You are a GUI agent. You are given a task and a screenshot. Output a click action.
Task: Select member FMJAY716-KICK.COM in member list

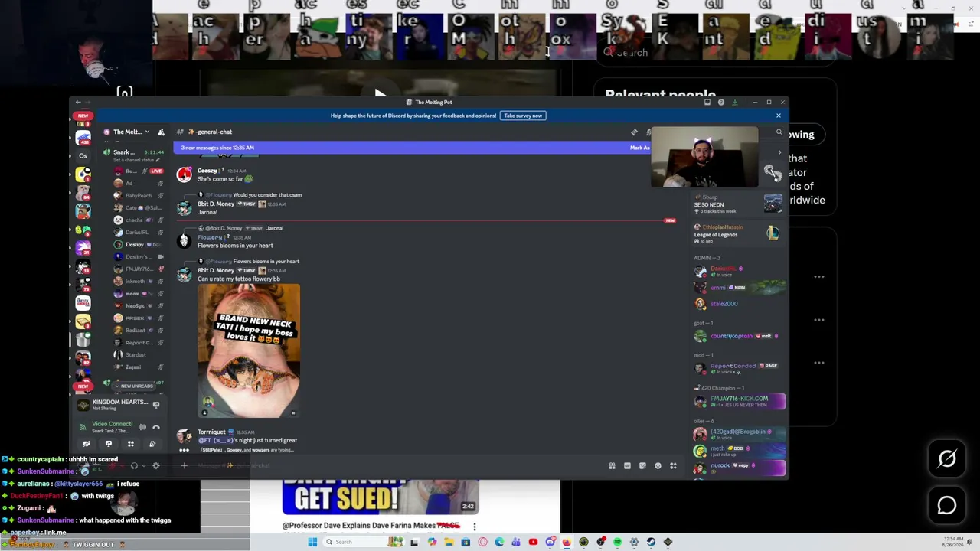pos(739,401)
